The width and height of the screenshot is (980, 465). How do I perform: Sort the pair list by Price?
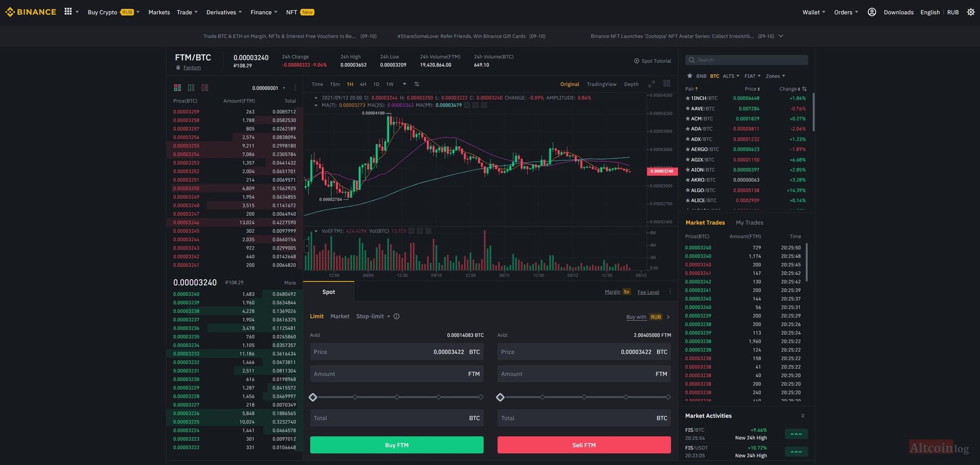752,89
